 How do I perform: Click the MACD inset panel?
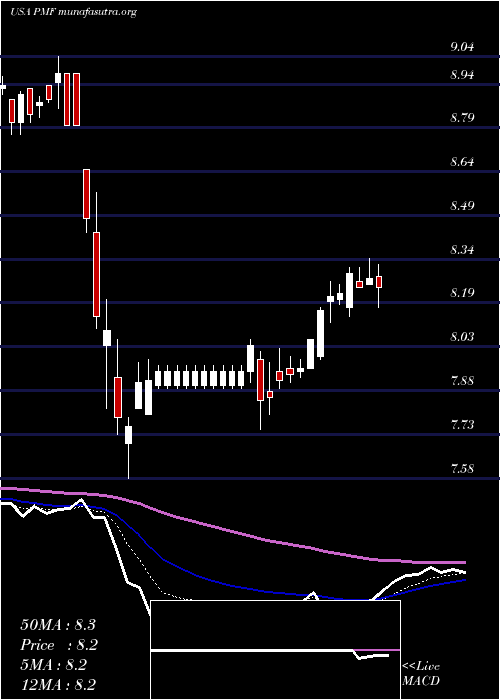tap(275, 650)
